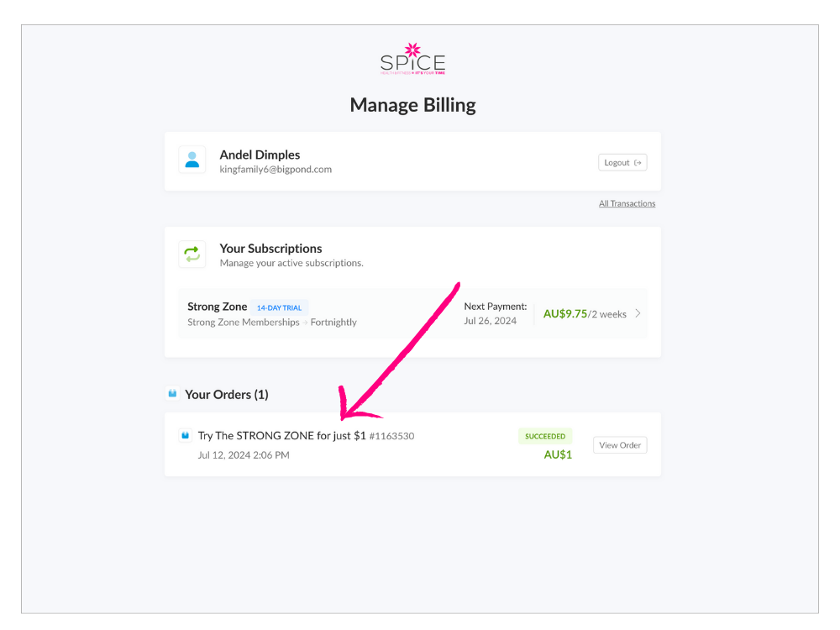The height and width of the screenshot is (630, 840).
Task: Click the green subscriptions arrows icon
Action: 192,254
